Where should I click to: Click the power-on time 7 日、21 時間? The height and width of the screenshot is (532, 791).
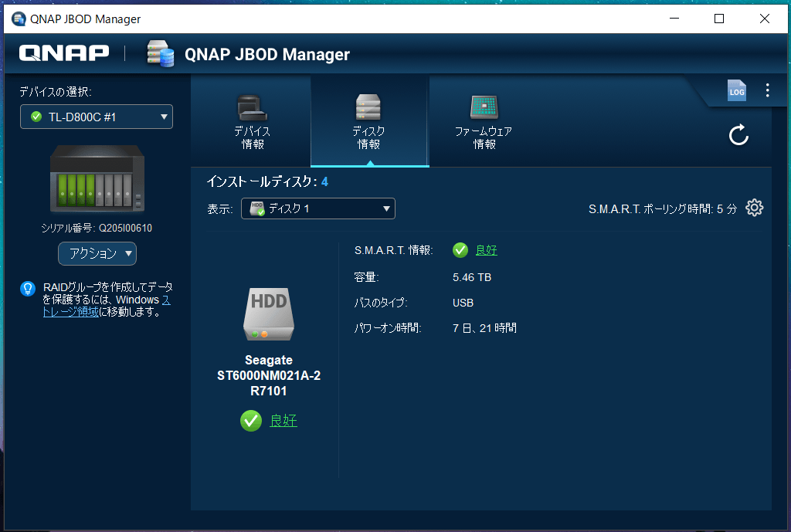point(484,328)
